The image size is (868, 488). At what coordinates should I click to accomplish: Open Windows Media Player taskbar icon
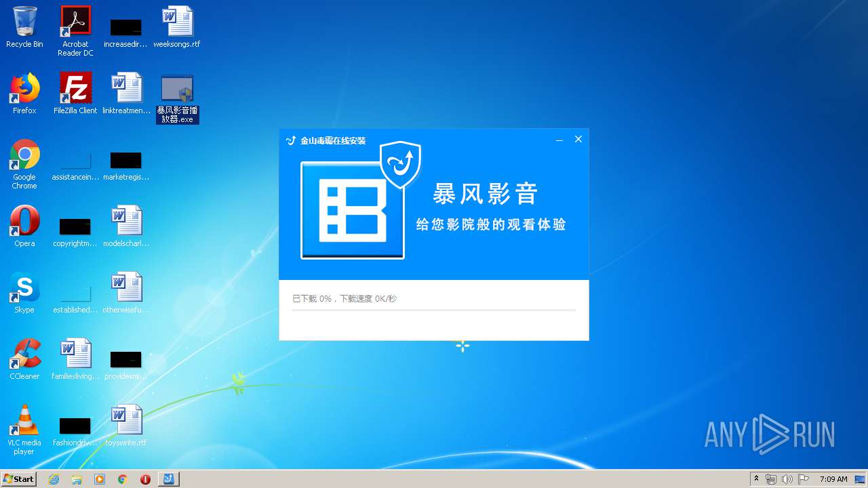[x=100, y=479]
